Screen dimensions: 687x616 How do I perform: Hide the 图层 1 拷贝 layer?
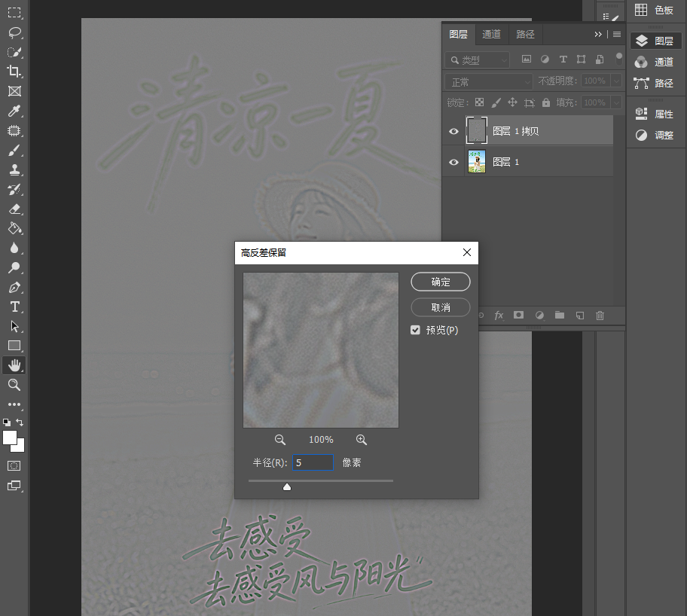click(454, 131)
